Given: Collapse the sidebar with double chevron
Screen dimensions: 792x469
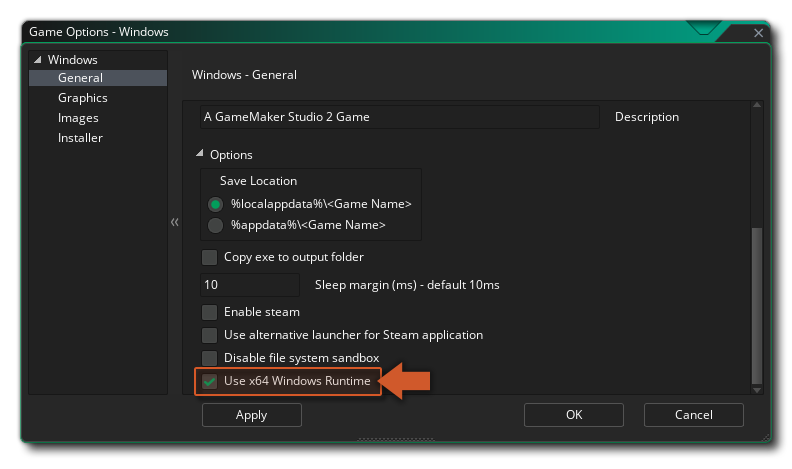Looking at the screenshot, I should [175, 222].
